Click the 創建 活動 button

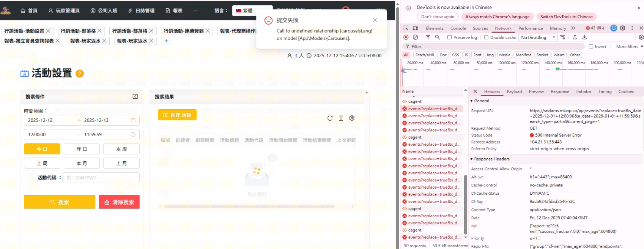pyautogui.click(x=177, y=115)
